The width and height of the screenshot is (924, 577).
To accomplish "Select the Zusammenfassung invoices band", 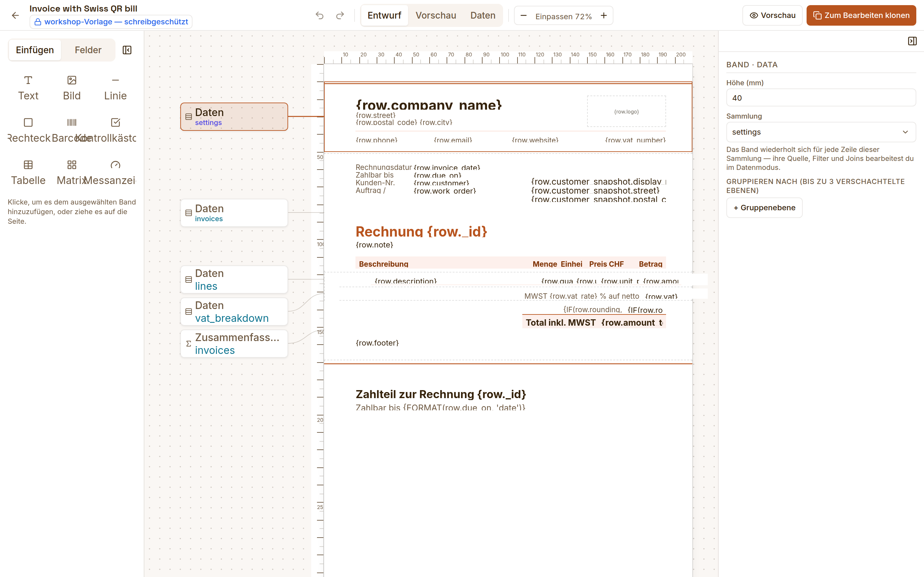I will tap(234, 344).
